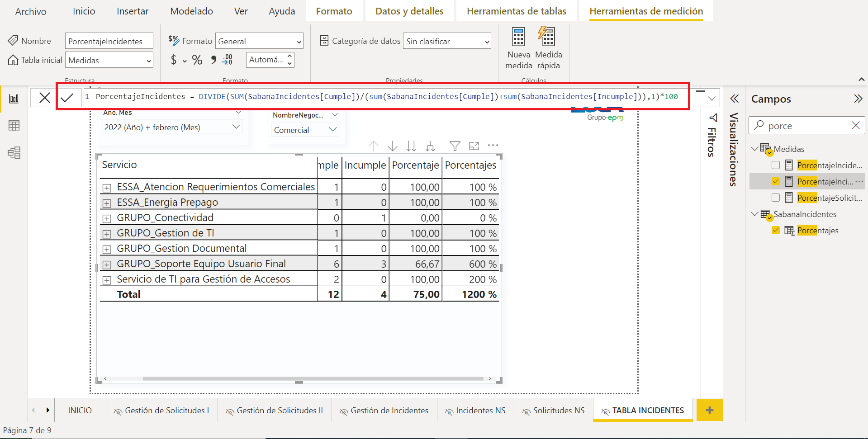Add a new page with the plus button
The height and width of the screenshot is (439, 868).
[709, 411]
